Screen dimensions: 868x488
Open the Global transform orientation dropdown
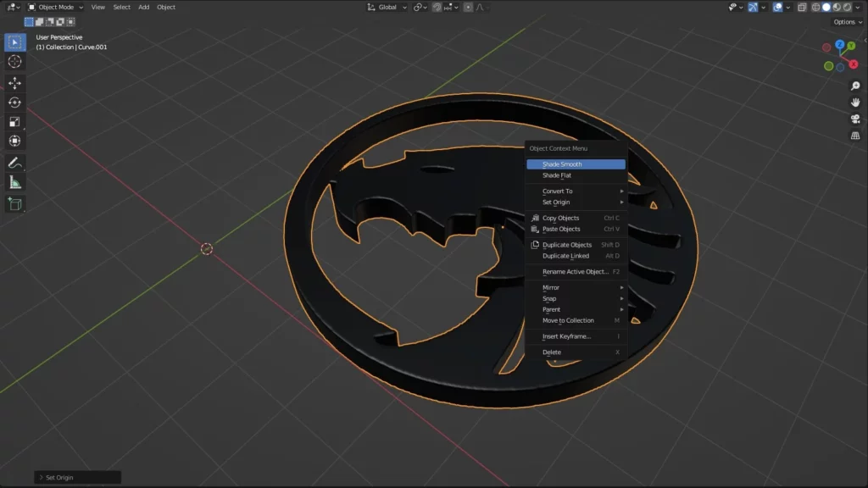point(387,7)
